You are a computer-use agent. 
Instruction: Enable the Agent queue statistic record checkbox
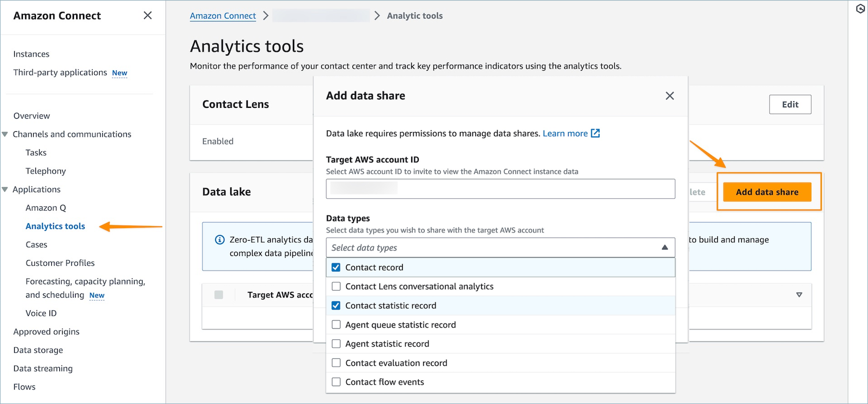336,325
